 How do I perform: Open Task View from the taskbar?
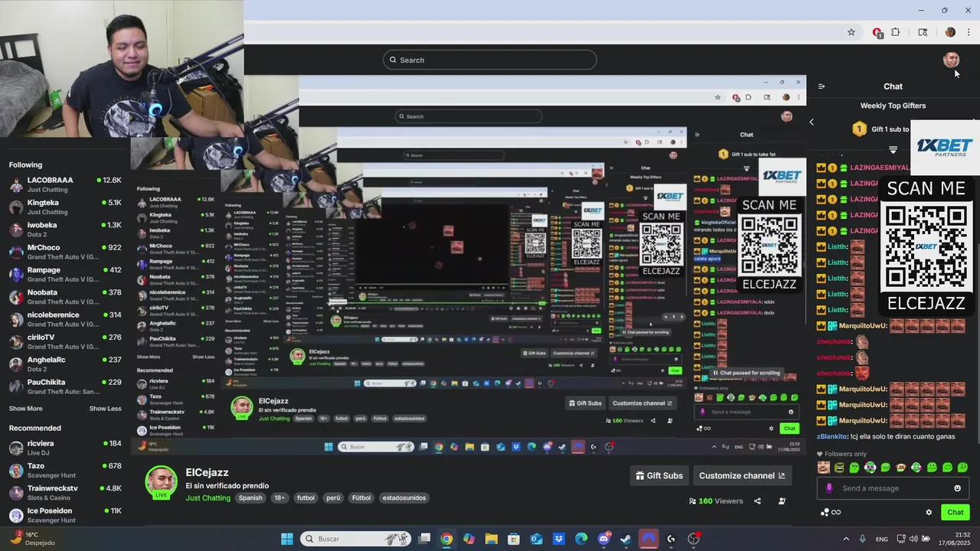click(424, 539)
